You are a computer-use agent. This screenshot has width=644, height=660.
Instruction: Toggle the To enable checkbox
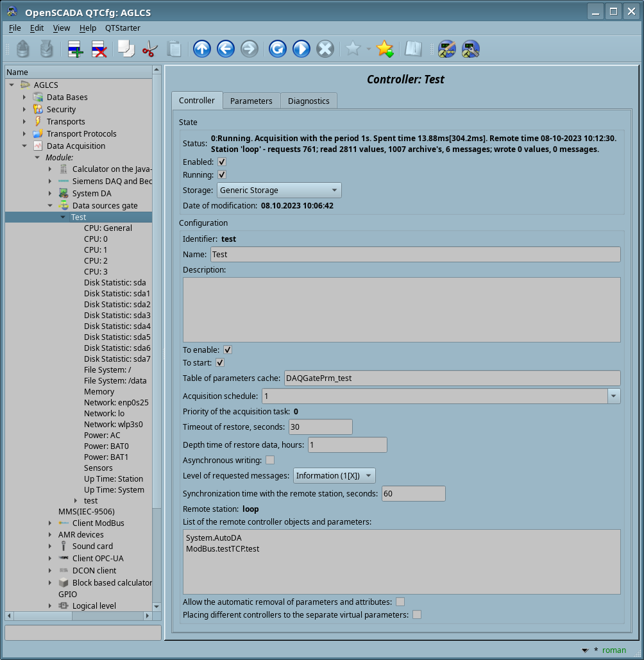tap(228, 350)
